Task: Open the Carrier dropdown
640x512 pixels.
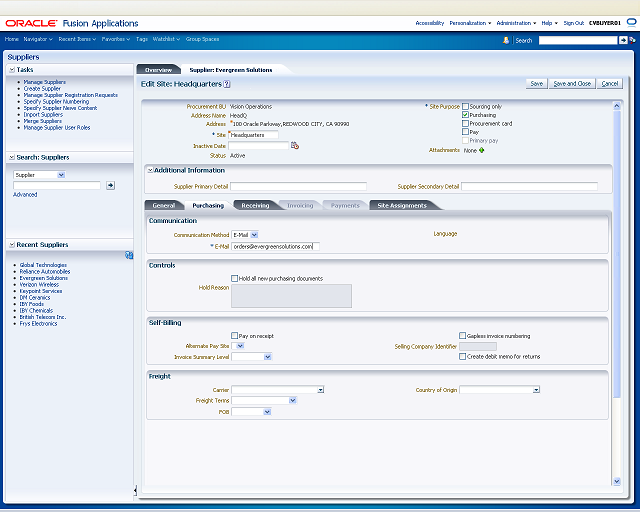Action: point(320,390)
